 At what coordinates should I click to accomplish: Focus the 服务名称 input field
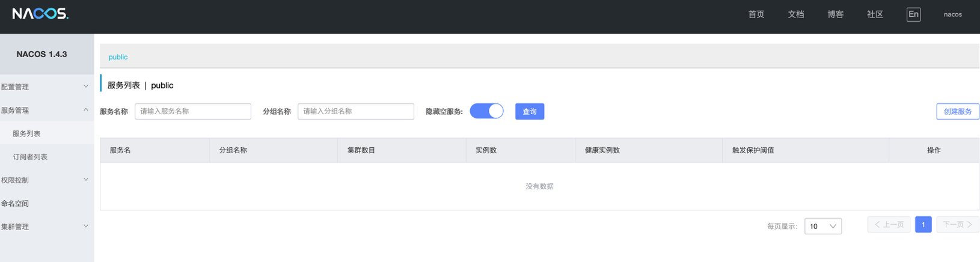(193, 111)
